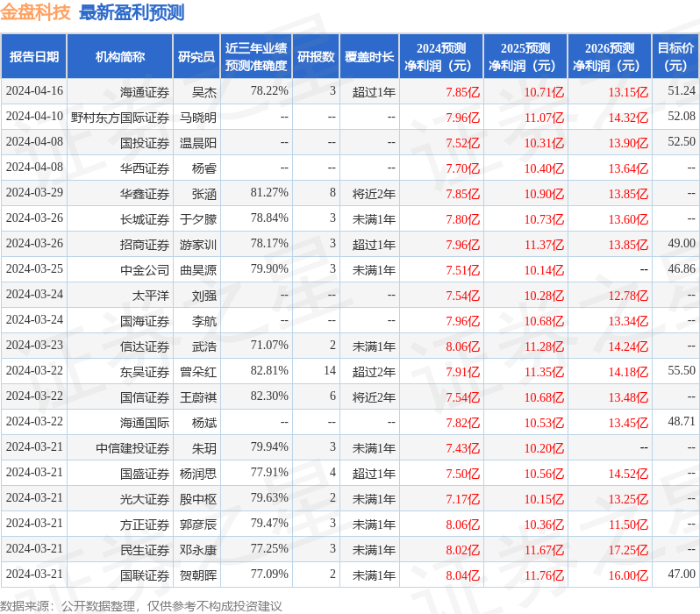Click the date 2024-03-29
The image size is (700, 614).
point(34,192)
